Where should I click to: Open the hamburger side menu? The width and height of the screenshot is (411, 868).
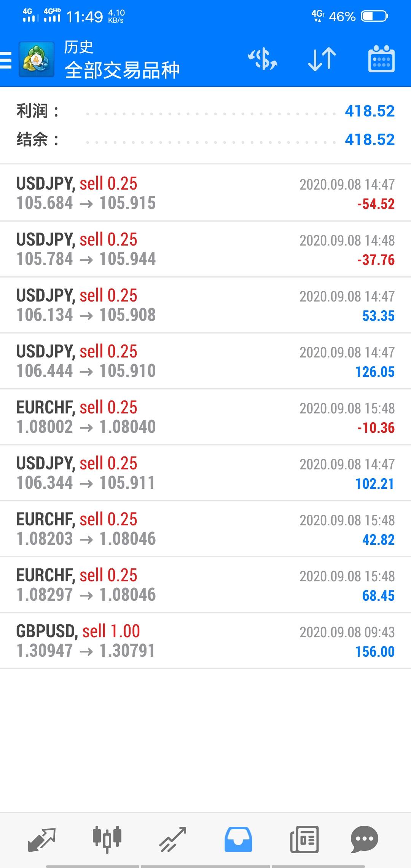tap(6, 60)
